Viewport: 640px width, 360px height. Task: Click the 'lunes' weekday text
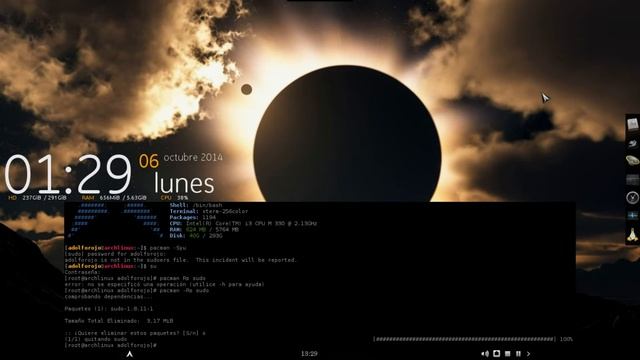pos(184,183)
